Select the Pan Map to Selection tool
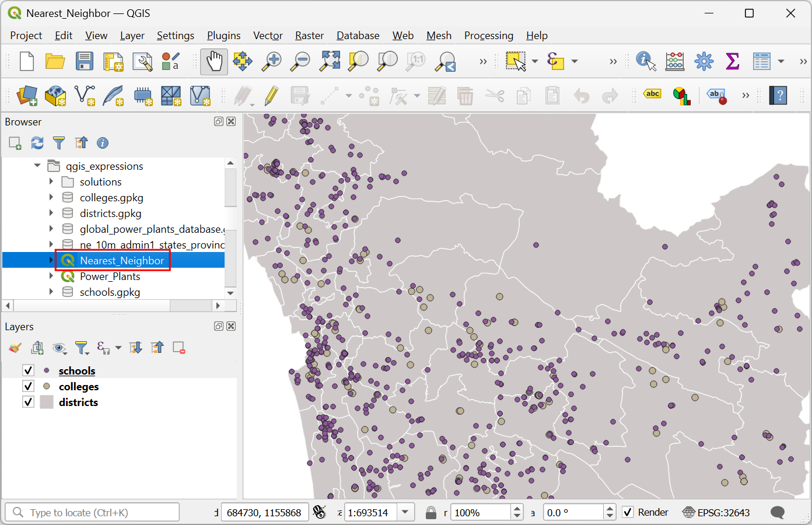Image resolution: width=812 pixels, height=525 pixels. [x=243, y=61]
